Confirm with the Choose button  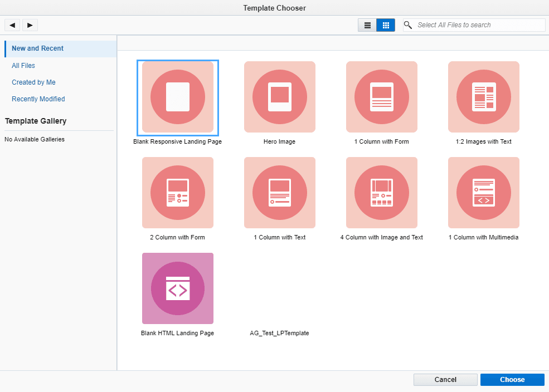pyautogui.click(x=512, y=379)
